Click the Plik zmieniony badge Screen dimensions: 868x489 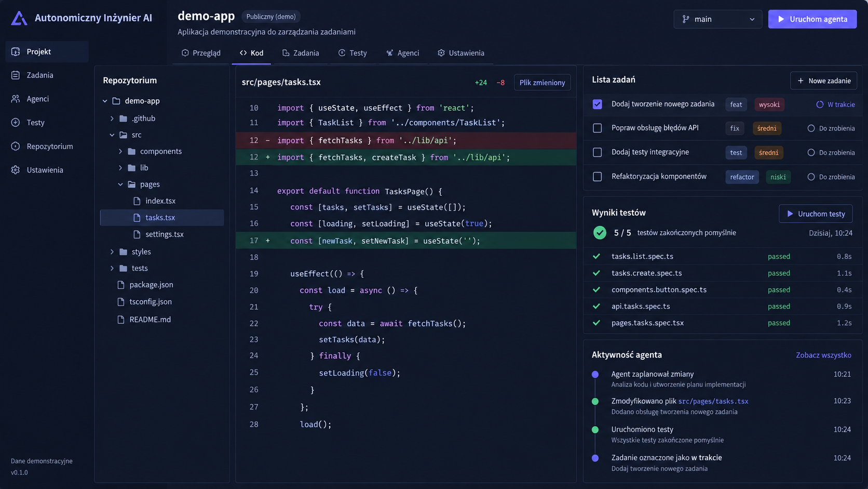point(542,83)
